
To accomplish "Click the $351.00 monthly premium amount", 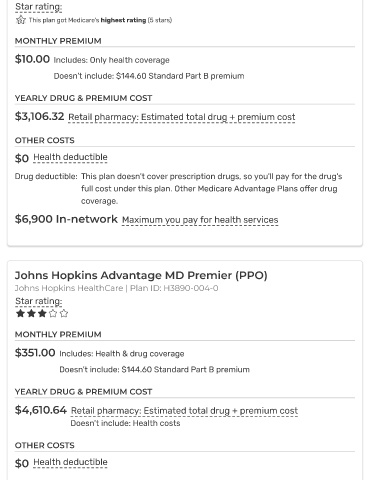I will click(35, 353).
